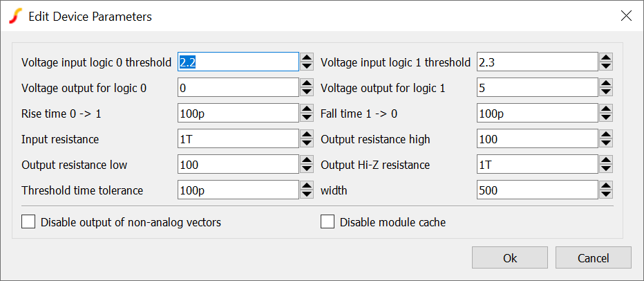Decrease the Output resistance high value
644x281 pixels.
(606, 143)
